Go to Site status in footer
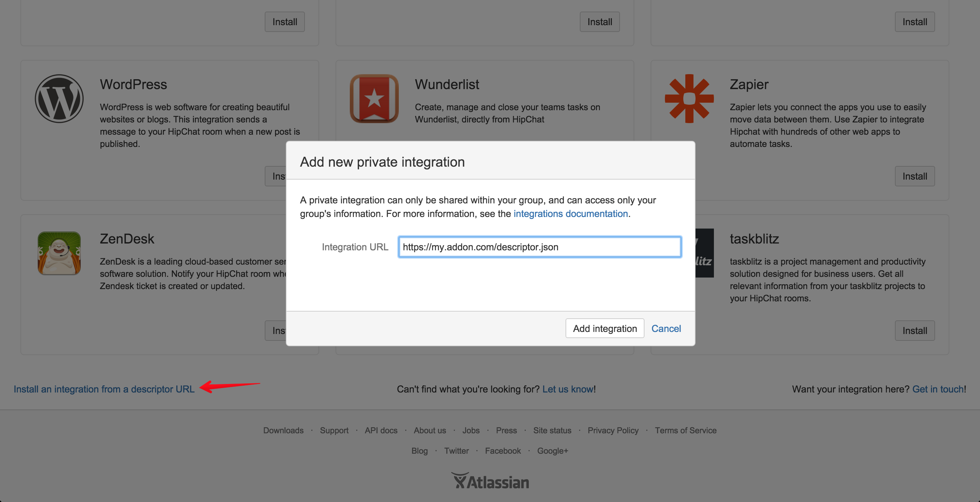Image resolution: width=980 pixels, height=502 pixels. coord(552,431)
